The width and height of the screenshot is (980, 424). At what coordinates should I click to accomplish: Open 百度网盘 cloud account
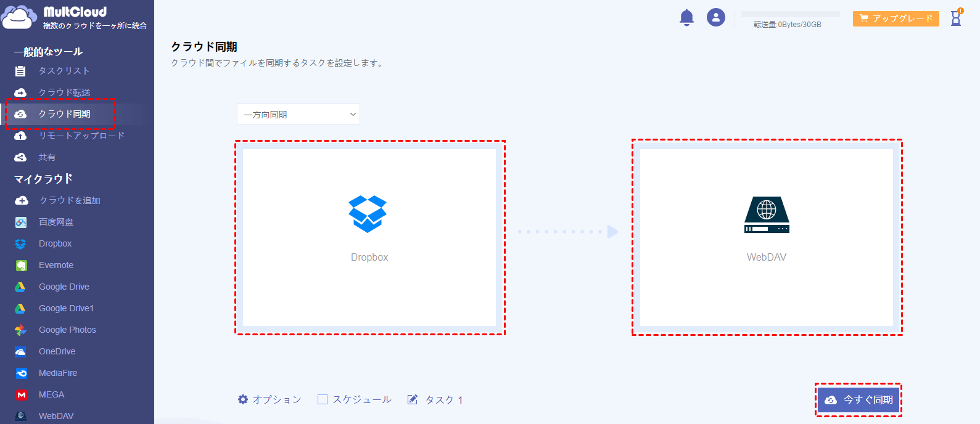[x=56, y=222]
